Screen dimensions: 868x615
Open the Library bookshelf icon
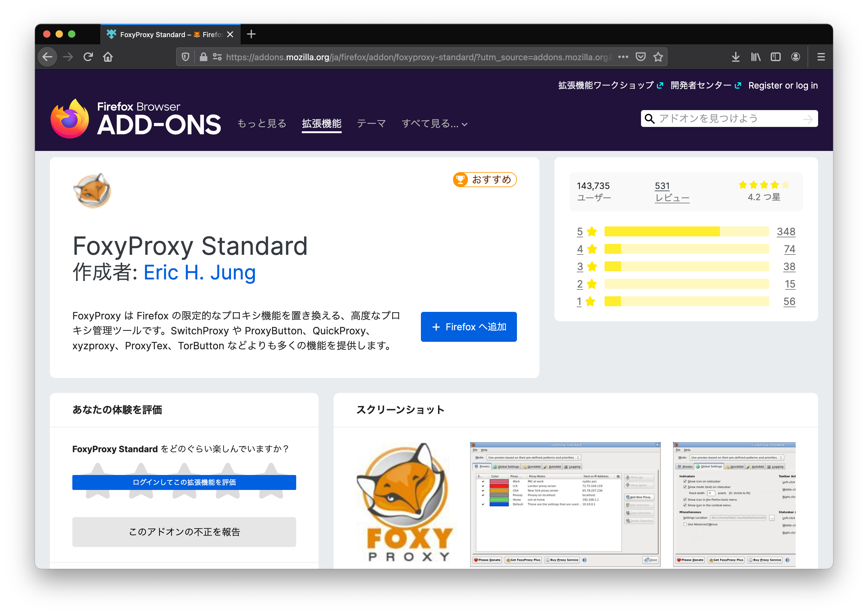755,57
